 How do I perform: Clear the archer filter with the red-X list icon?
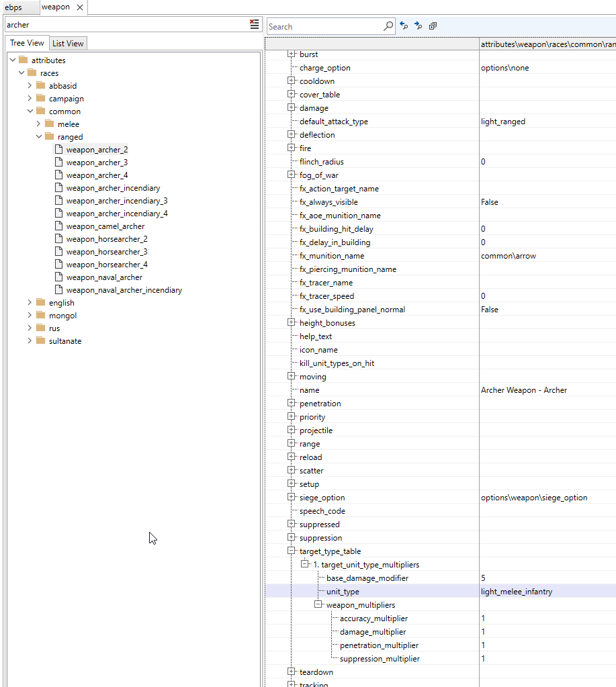pos(254,24)
